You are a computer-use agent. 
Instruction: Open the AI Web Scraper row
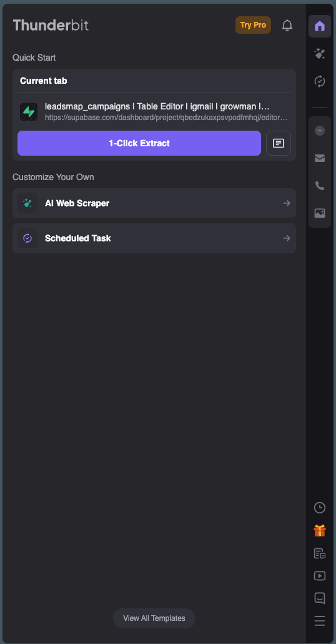point(154,203)
